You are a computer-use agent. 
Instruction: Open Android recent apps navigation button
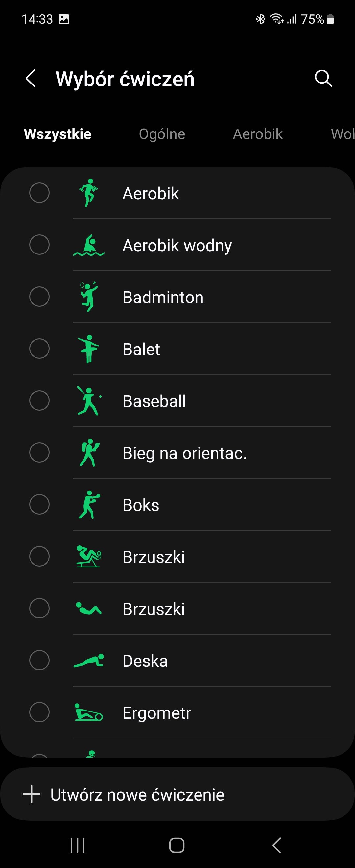[78, 845]
